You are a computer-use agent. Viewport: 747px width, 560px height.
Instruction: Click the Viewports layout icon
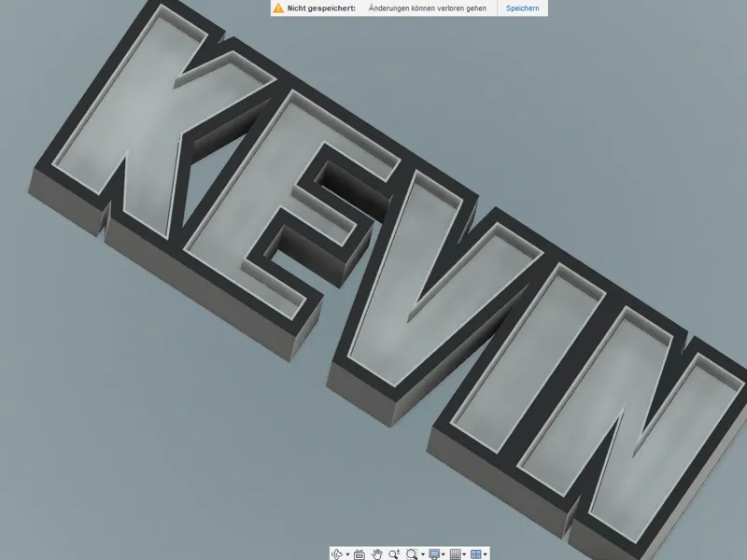point(476,554)
